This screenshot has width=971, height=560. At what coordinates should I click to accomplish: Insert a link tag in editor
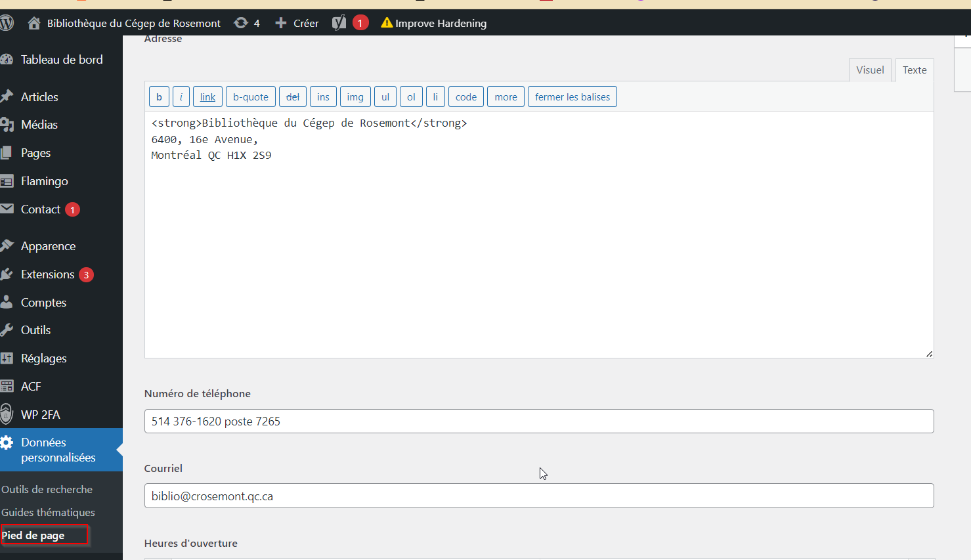click(207, 97)
